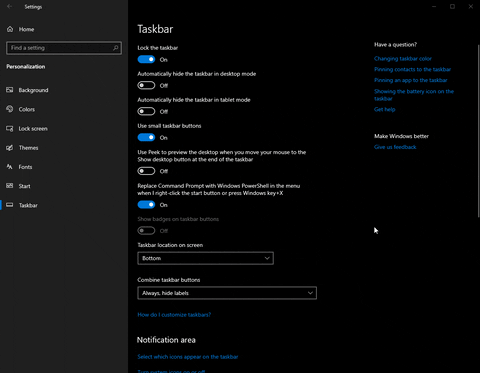Click the vertical scrollbar on right edge
The width and height of the screenshot is (480, 373).
[x=478, y=132]
